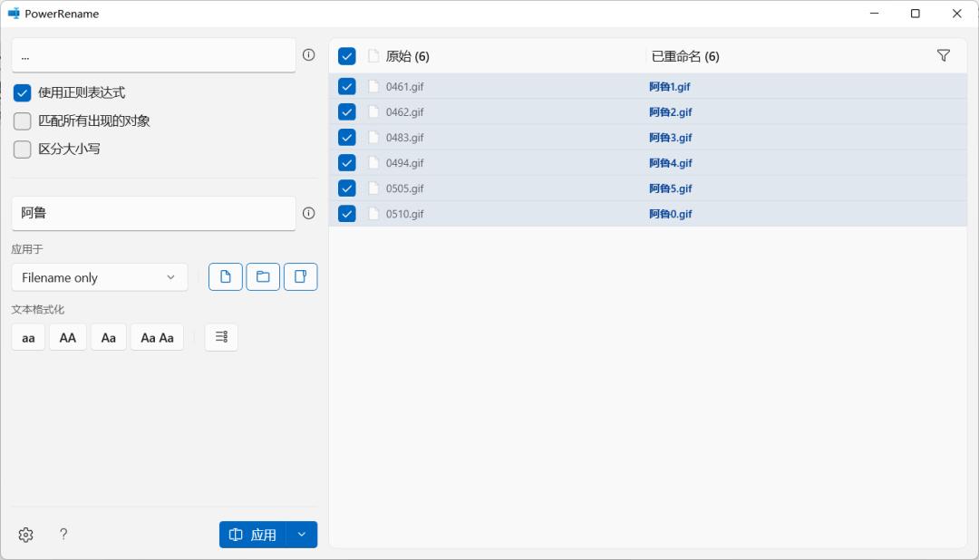Open PowerRename settings via the gear icon
Screen dimensions: 979x560
pyautogui.click(x=25, y=535)
